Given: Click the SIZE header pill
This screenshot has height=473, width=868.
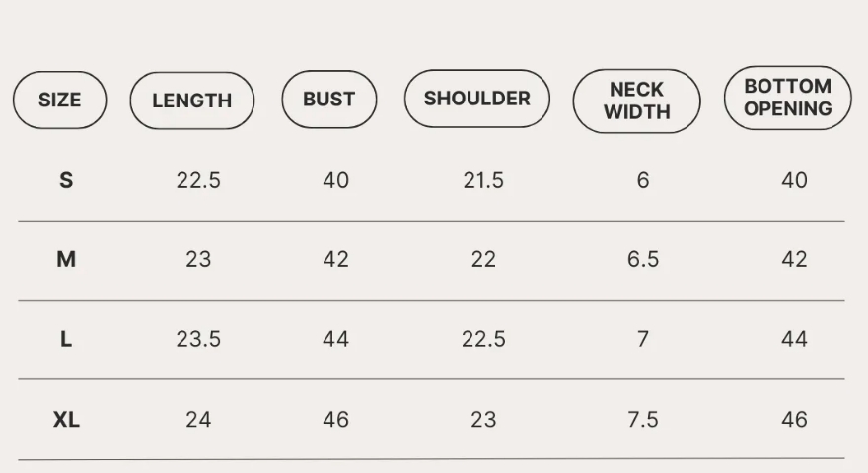Looking at the screenshot, I should pos(60,101).
